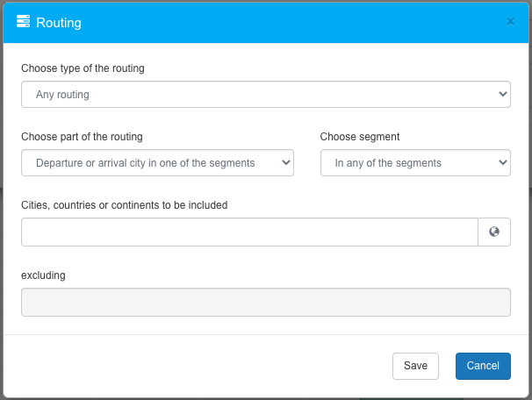Click the "Choose segment" label
Screen dimensions: 532x400
tap(360, 137)
